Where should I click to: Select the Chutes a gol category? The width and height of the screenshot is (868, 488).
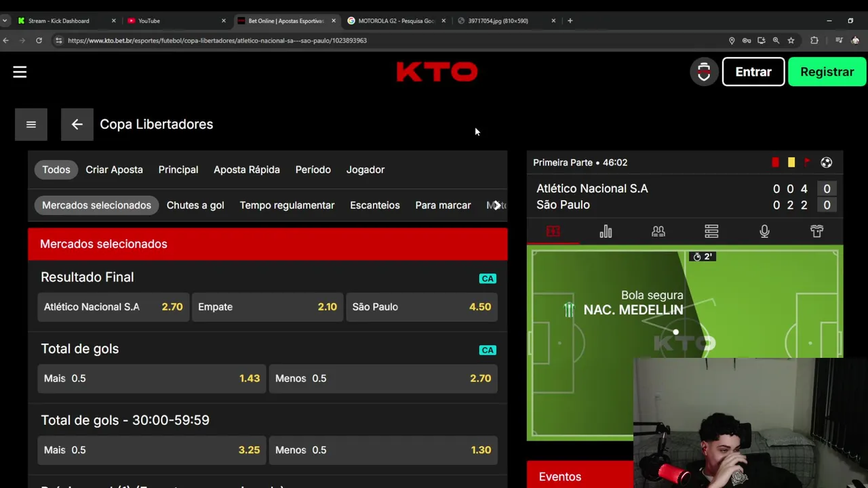(x=195, y=205)
